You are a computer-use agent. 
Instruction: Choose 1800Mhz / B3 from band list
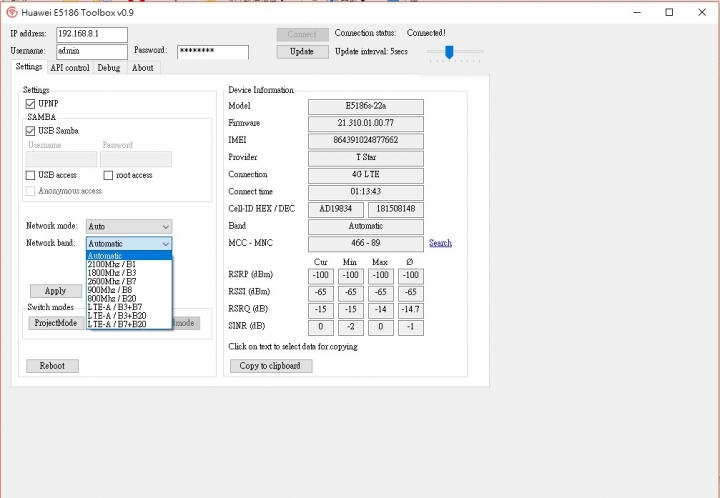(x=111, y=273)
